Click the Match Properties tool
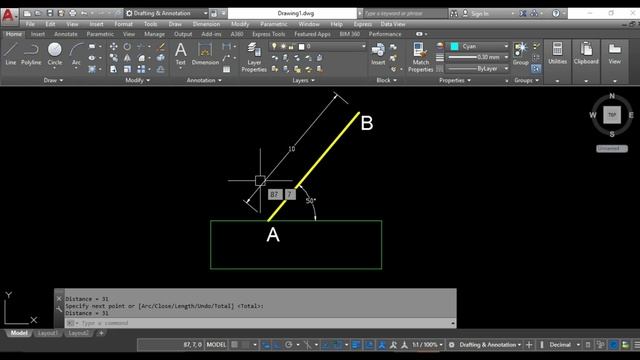 tap(420, 57)
